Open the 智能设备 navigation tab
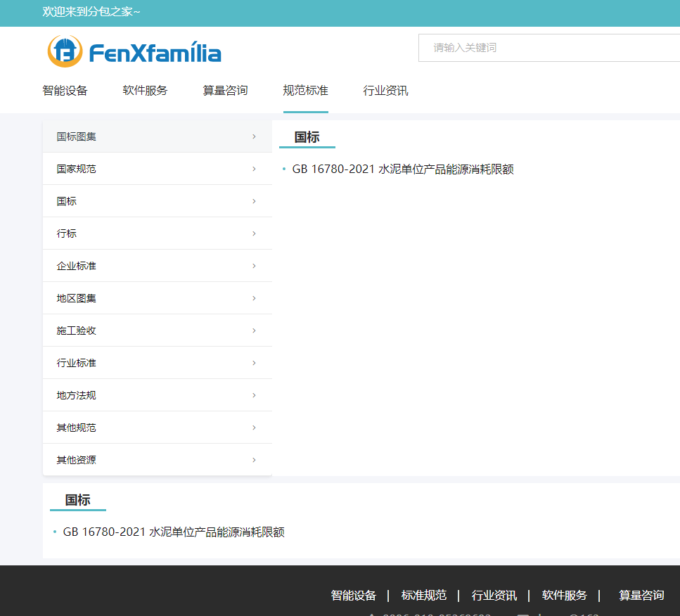Screen dimensions: 680x616 click(65, 91)
